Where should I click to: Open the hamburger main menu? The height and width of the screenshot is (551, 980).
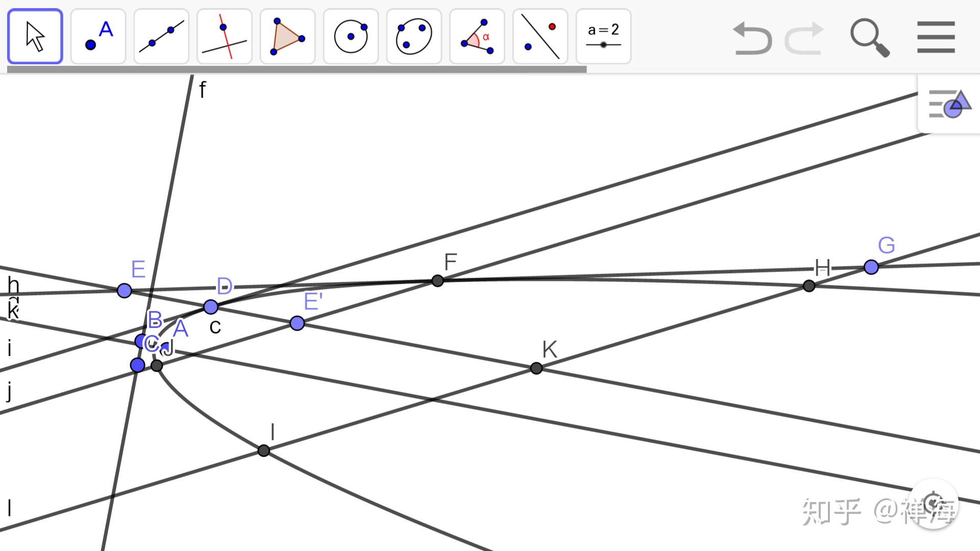936,37
